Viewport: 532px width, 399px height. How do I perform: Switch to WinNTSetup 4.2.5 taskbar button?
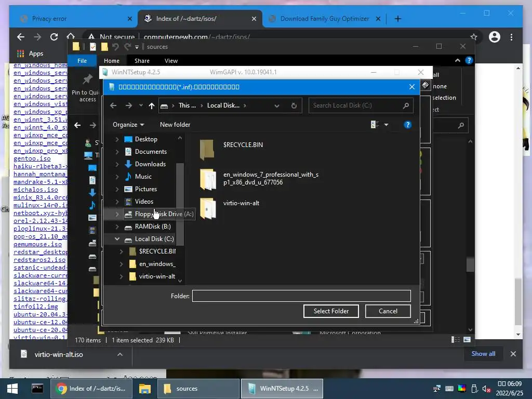[x=282, y=389]
